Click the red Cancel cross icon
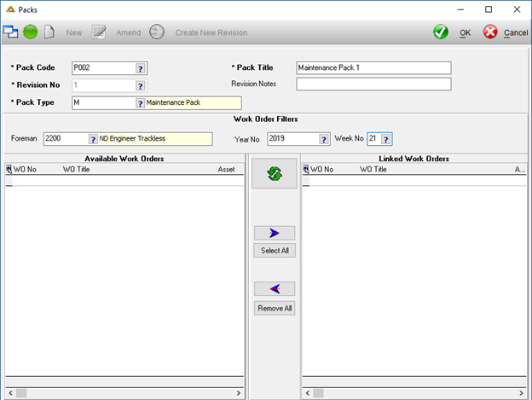This screenshot has height=400, width=532. [x=490, y=32]
